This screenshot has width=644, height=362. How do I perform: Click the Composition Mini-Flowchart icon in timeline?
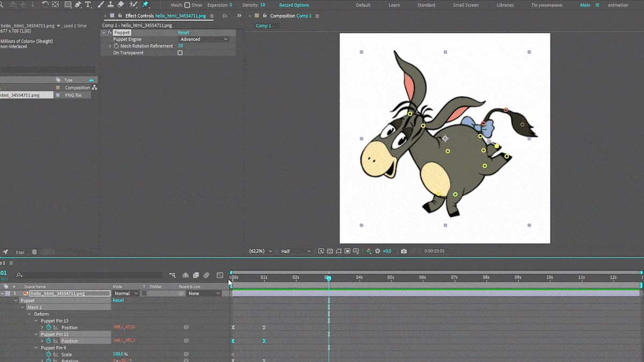coord(172,275)
